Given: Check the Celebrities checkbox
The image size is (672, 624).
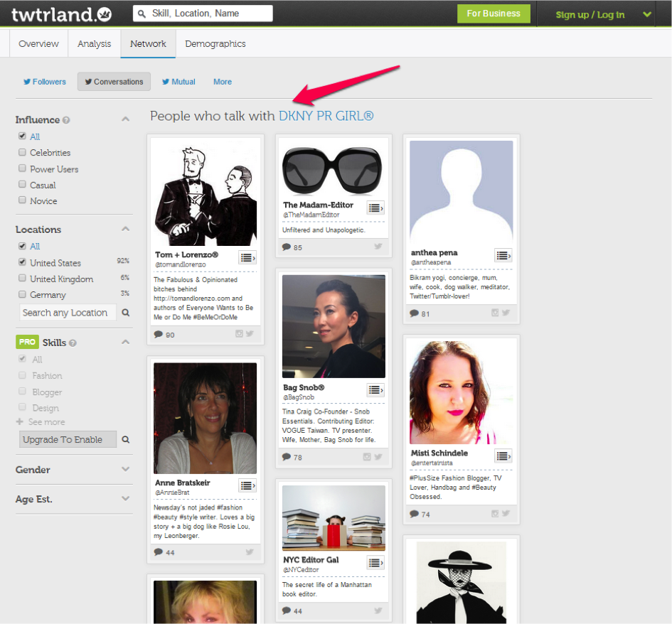Looking at the screenshot, I should (22, 152).
